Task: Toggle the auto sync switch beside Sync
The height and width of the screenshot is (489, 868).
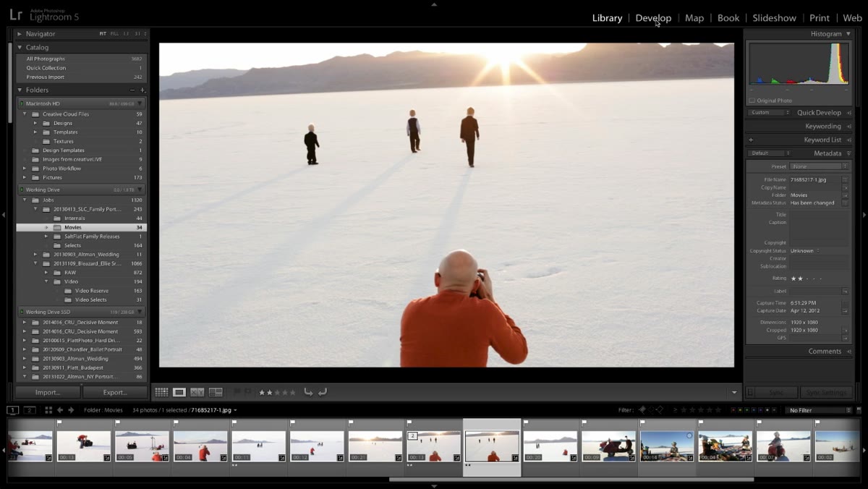Action: pos(749,392)
